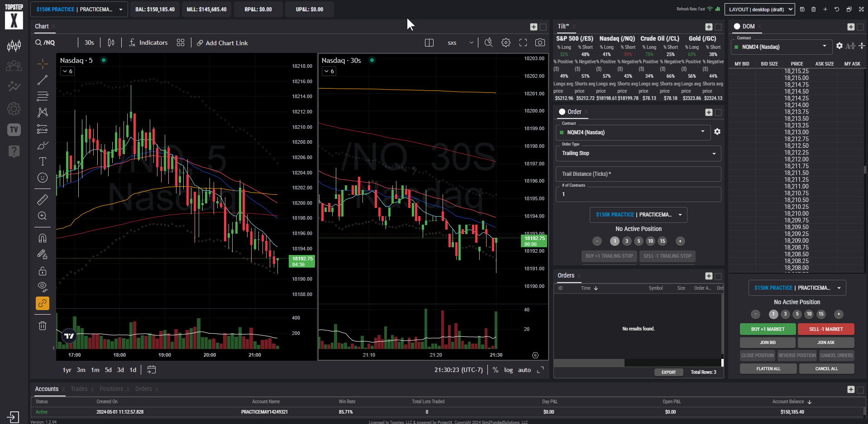Select quantity 15 in DOM panel
This screenshot has width=868, height=424.
(x=821, y=314)
